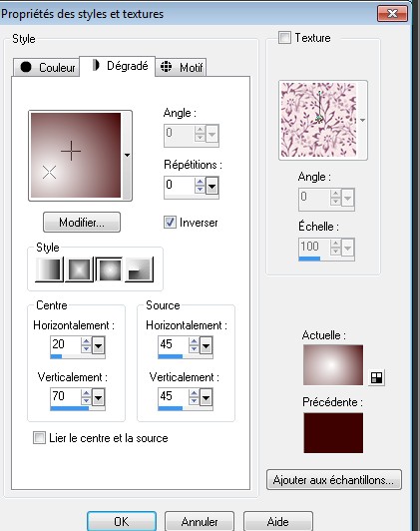The width and height of the screenshot is (420, 531).
Task: Click the Source Verticalement value field
Action: click(x=174, y=396)
